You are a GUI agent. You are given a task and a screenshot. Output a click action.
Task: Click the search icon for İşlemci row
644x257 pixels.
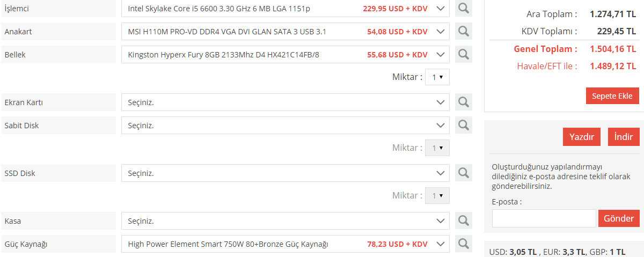click(x=463, y=9)
